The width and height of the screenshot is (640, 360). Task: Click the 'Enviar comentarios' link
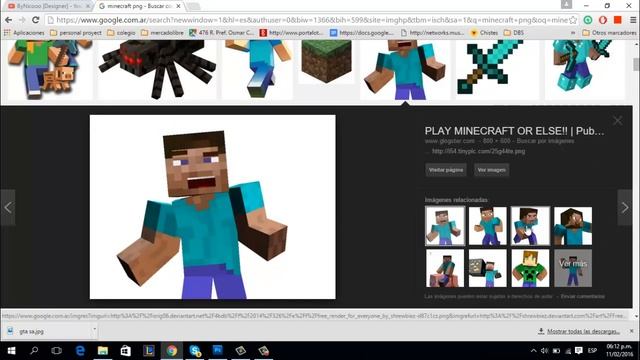pyautogui.click(x=582, y=296)
